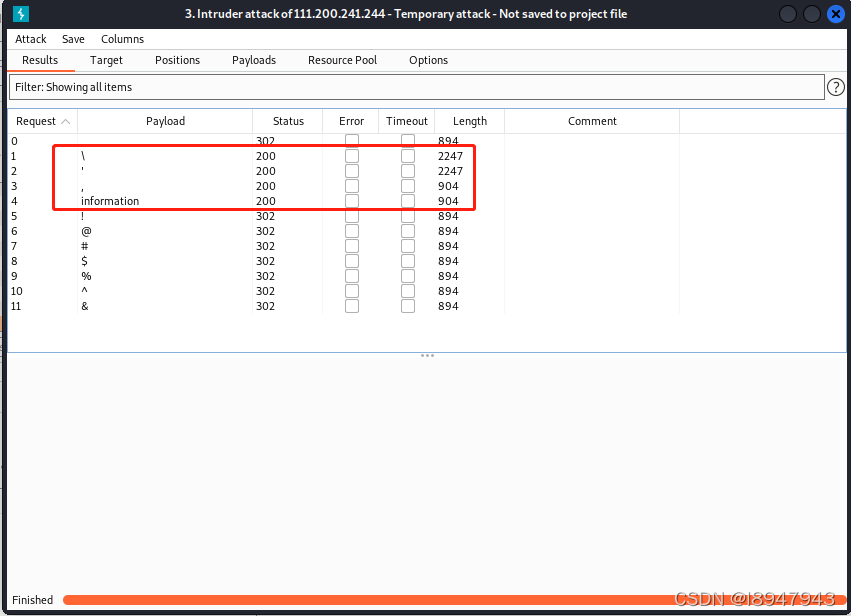
Task: Toggle Timeout checkbox for request 3
Action: pyautogui.click(x=408, y=186)
